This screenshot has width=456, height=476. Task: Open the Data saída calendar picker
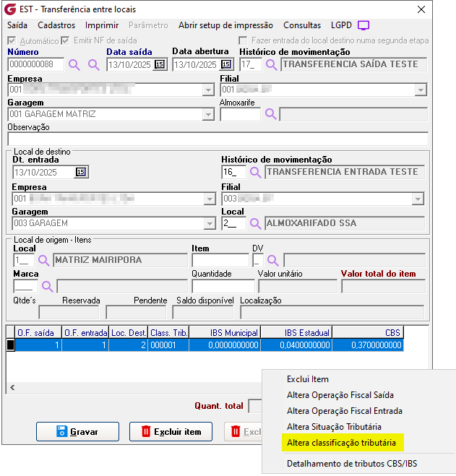point(160,64)
